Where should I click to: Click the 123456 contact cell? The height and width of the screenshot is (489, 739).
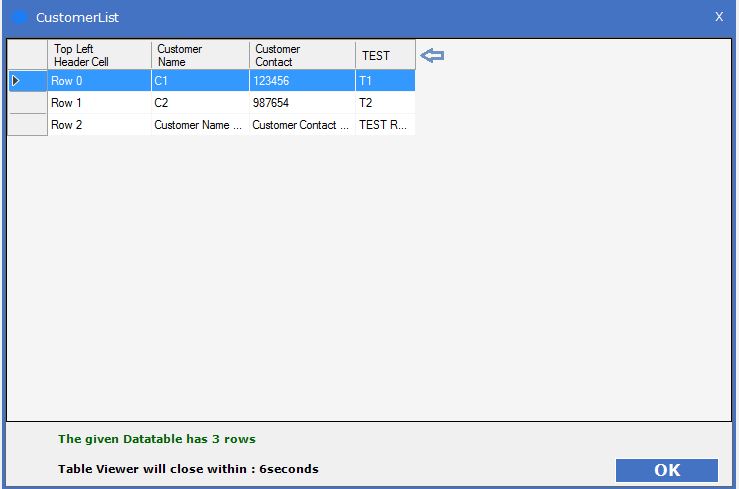coord(302,81)
